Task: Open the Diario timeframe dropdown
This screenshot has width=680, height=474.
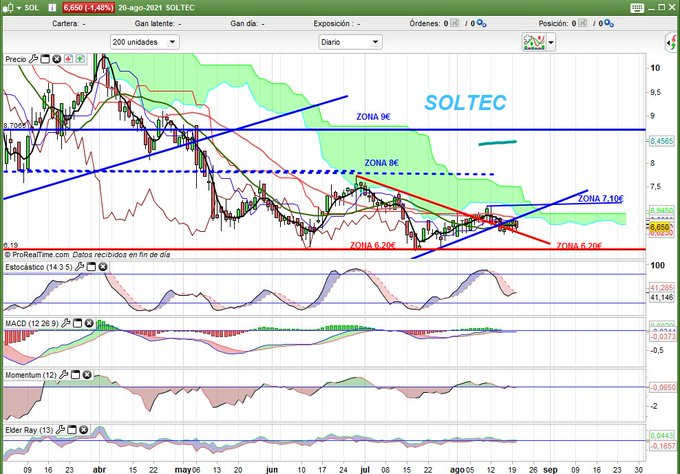Action: (350, 42)
